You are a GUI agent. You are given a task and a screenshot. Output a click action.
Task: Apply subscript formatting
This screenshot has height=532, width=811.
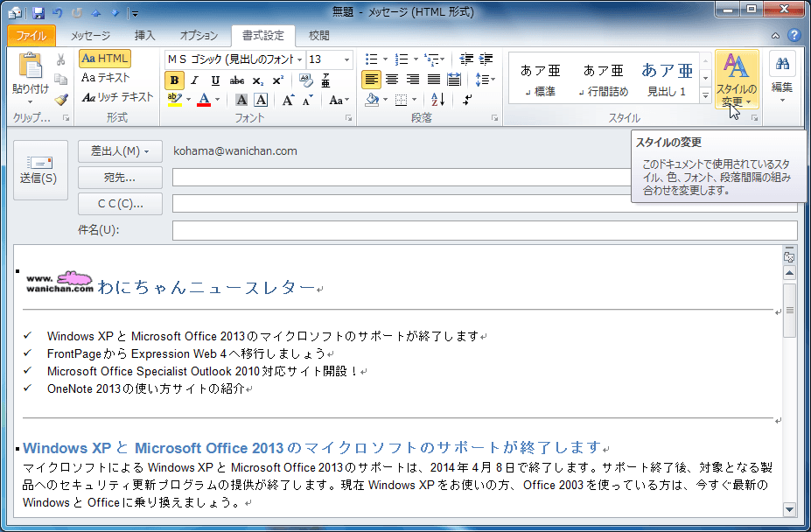click(x=258, y=80)
